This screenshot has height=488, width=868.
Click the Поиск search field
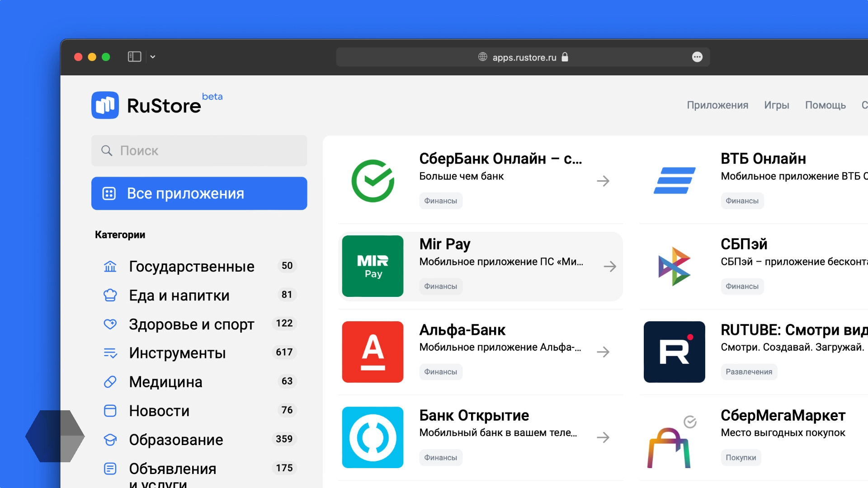(x=199, y=151)
